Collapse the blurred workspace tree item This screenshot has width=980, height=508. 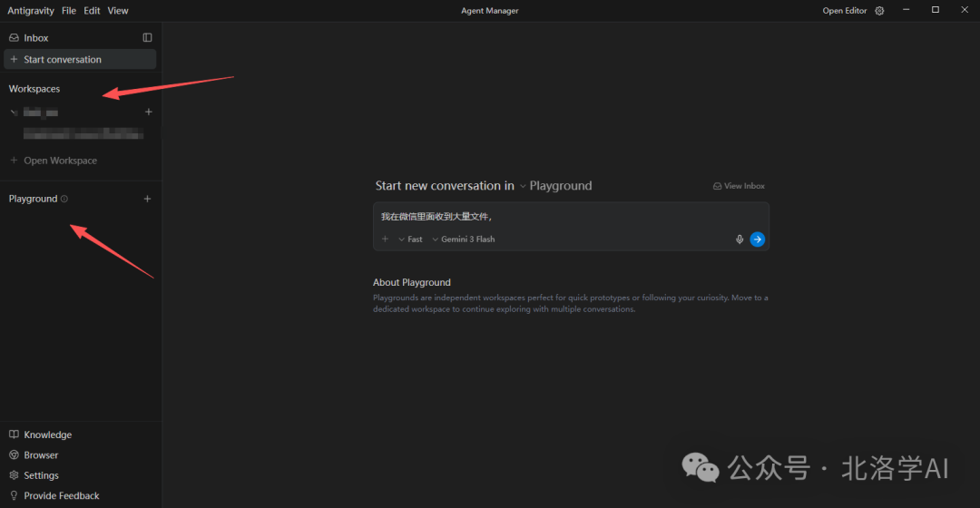click(x=14, y=112)
